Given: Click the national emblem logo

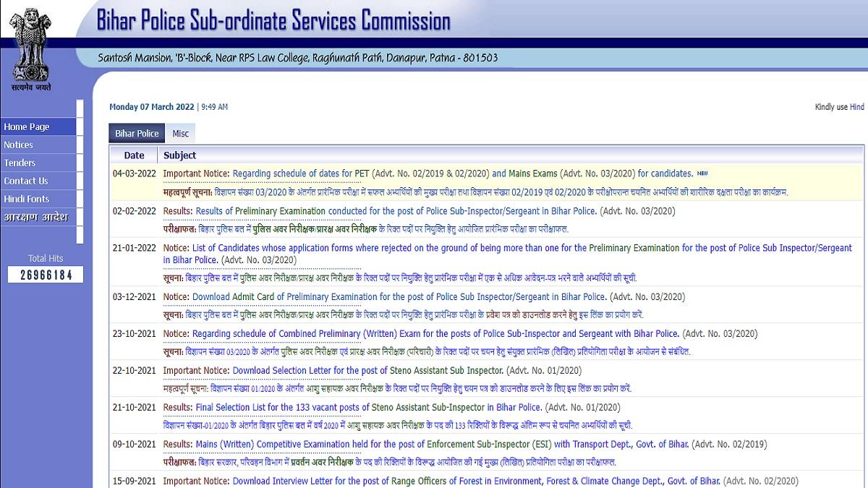Looking at the screenshot, I should 31,45.
